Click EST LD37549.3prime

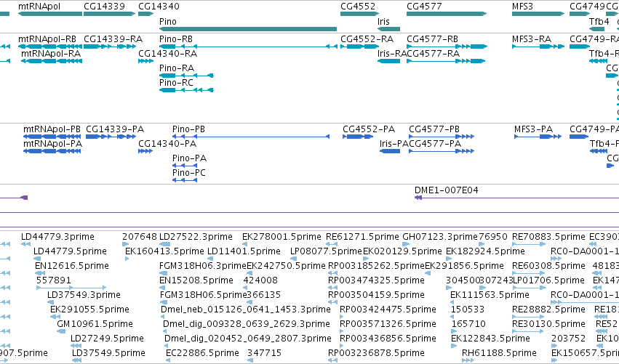point(84,296)
